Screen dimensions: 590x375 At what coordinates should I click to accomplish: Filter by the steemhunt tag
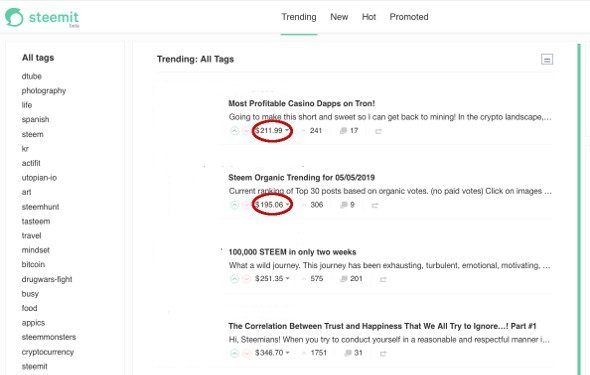(x=40, y=207)
